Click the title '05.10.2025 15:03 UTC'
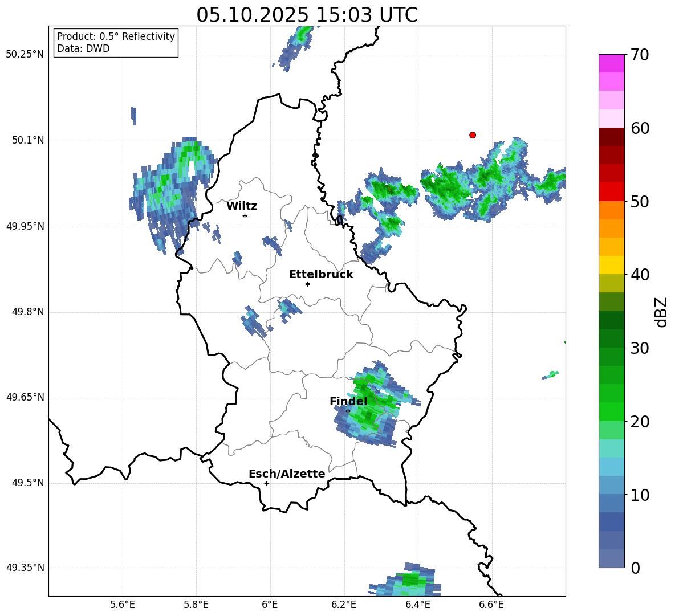 coord(307,15)
